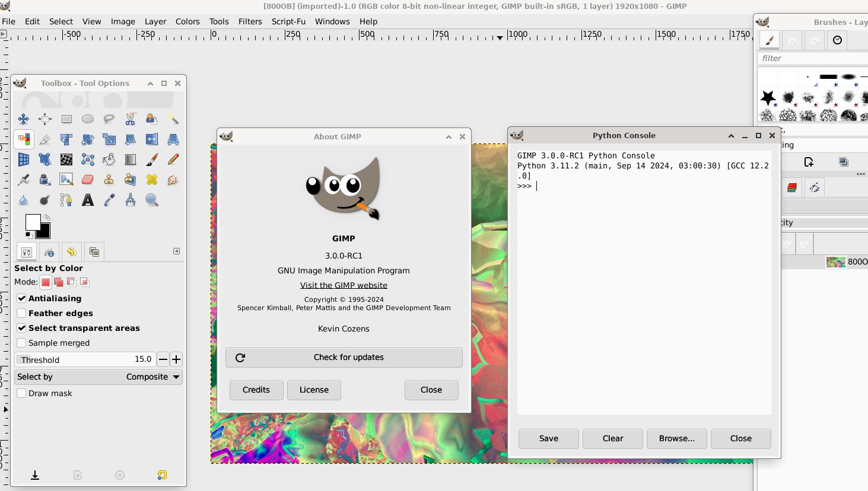Select the Bucket Fill tool
The height and width of the screenshot is (491, 868).
(x=109, y=160)
